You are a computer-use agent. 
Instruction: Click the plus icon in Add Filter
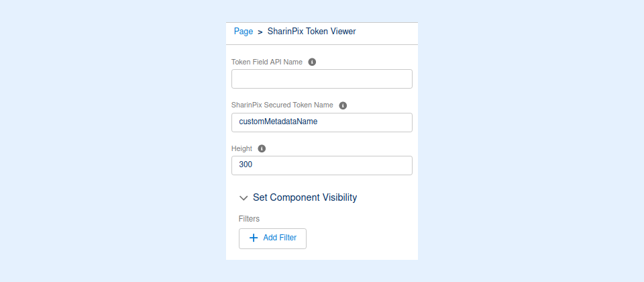click(x=254, y=238)
